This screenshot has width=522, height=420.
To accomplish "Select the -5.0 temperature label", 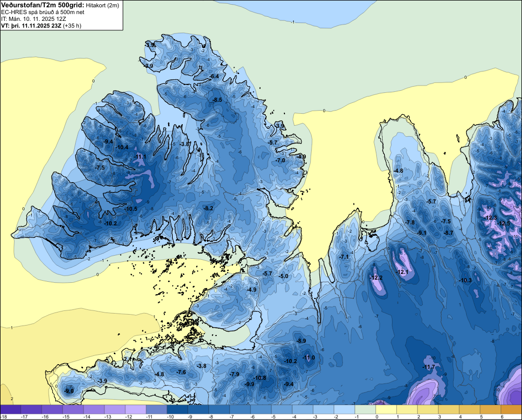I will click(x=283, y=276).
